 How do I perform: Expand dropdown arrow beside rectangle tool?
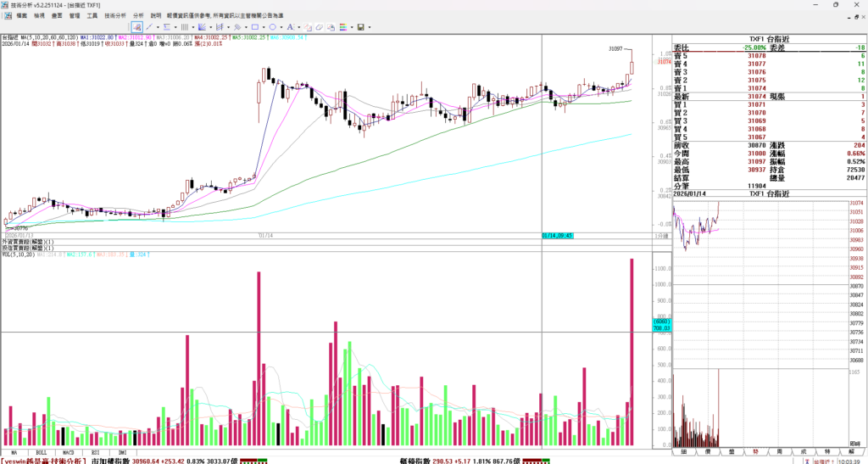click(264, 27)
